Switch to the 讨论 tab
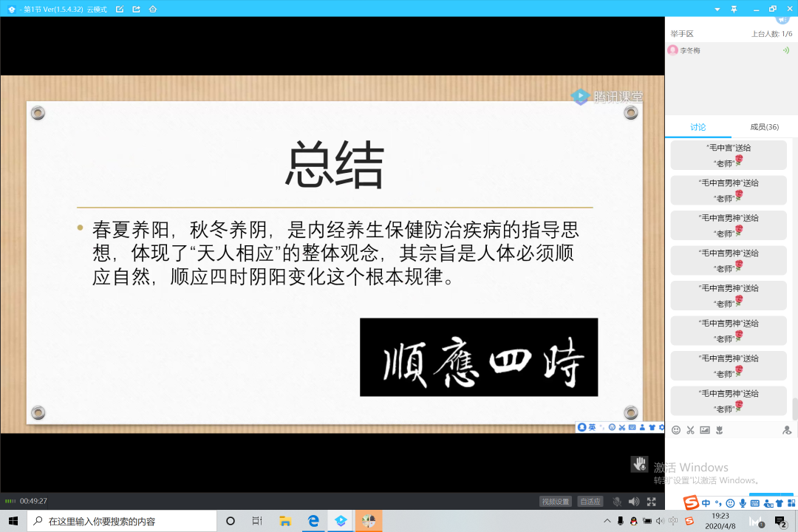Viewport: 798px width, 532px height. (698, 127)
